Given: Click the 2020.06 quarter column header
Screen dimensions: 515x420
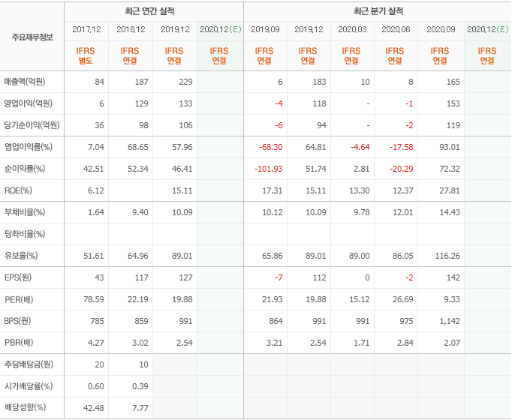Looking at the screenshot, I should 396,29.
